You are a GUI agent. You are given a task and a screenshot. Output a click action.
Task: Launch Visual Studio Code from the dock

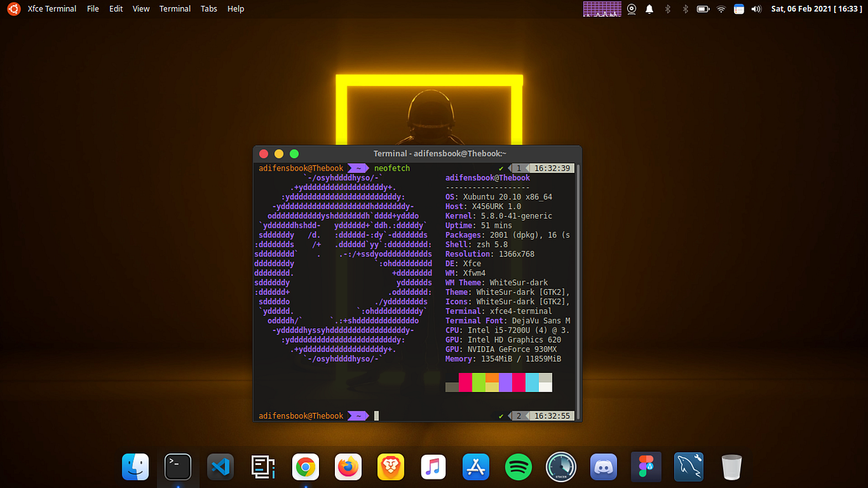221,467
